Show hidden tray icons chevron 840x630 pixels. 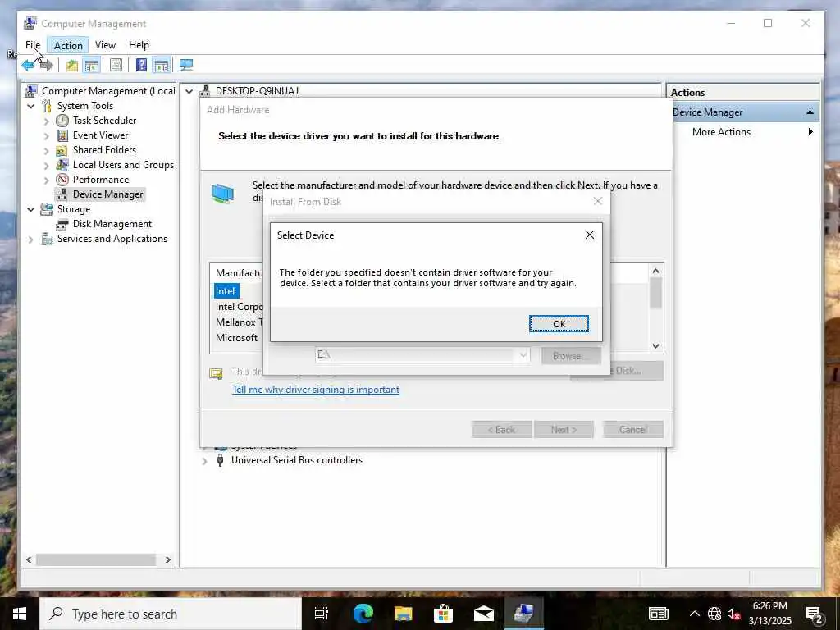pos(694,614)
